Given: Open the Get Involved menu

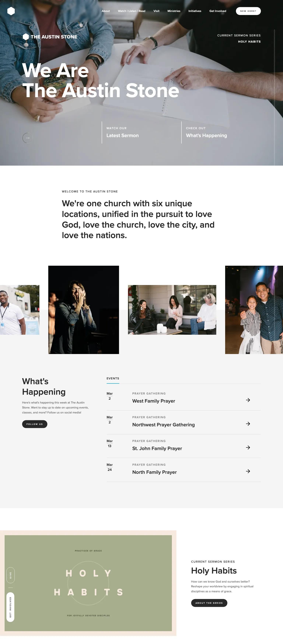Looking at the screenshot, I should 218,11.
